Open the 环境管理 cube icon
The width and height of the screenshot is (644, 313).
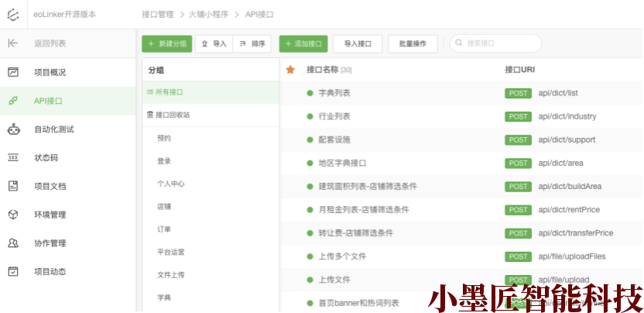[x=13, y=215]
